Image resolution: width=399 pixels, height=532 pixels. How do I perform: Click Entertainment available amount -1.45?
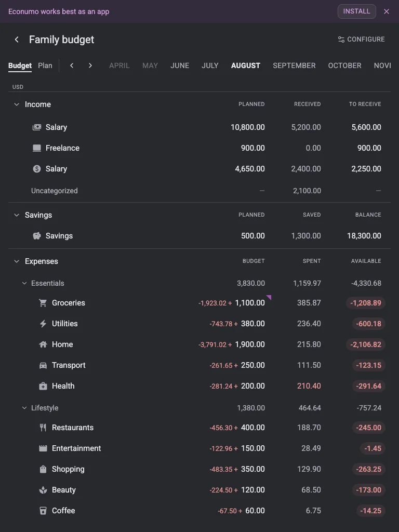[x=373, y=448]
